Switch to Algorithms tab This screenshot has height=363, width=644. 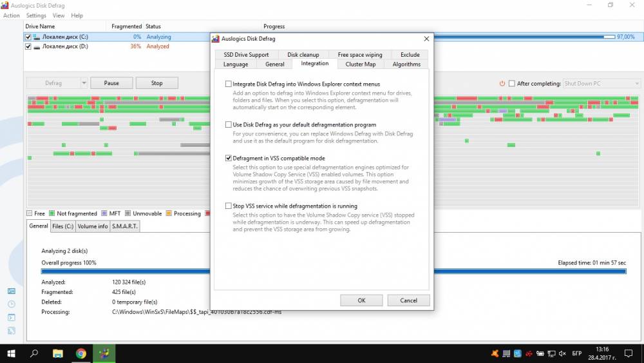coord(406,64)
